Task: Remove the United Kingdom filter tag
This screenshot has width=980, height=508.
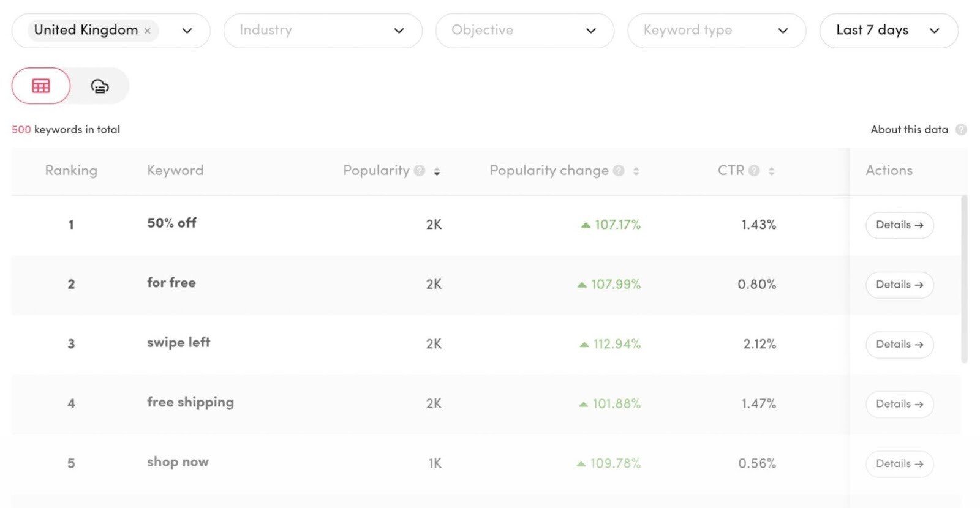Action: (146, 30)
